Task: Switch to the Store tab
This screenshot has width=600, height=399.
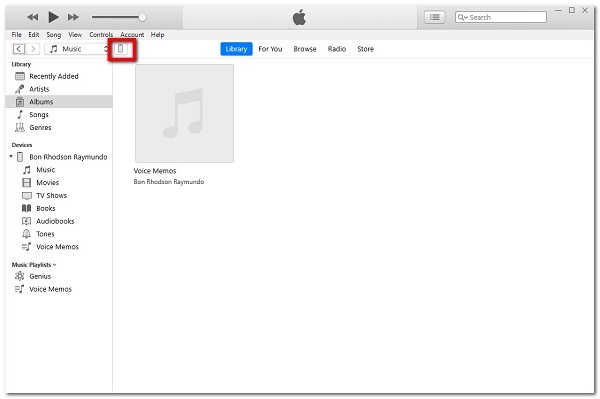Action: coord(365,49)
